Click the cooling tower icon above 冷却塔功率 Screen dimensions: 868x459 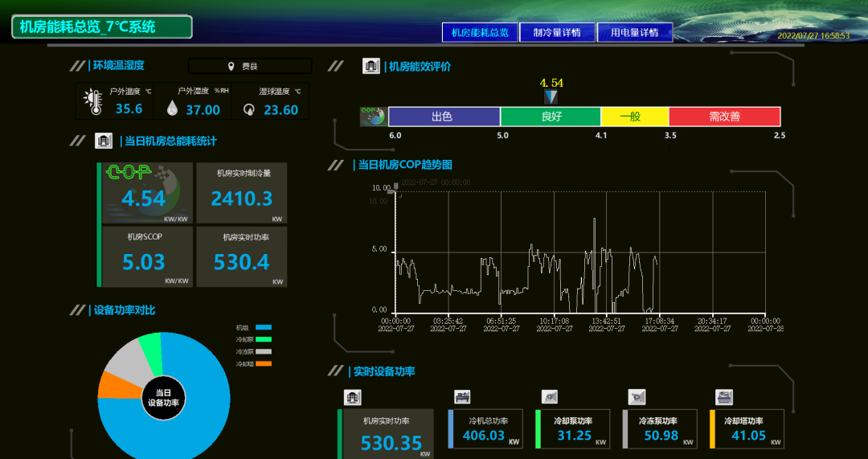pos(723,396)
